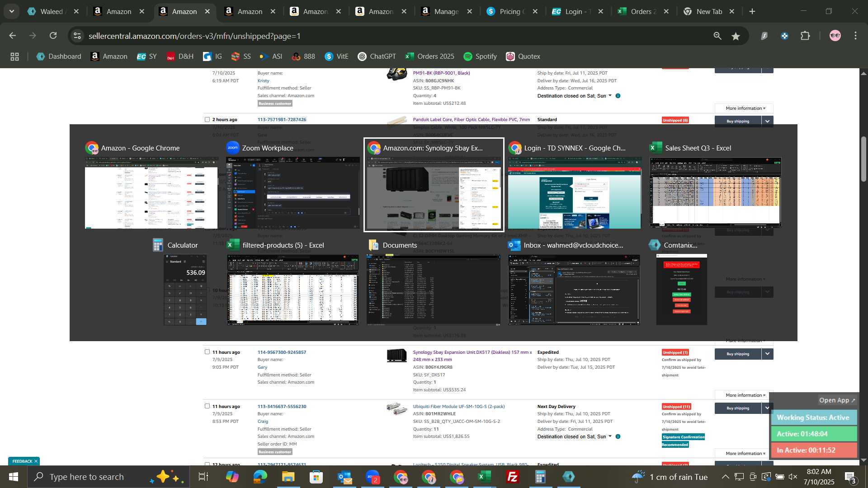Open the ChatGPT bookmark

pos(377,56)
